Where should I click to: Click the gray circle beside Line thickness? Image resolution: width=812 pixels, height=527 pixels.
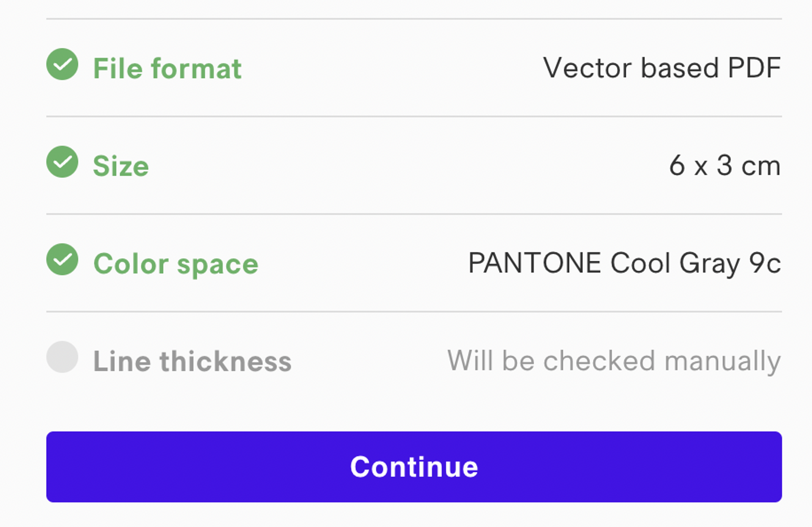click(x=62, y=357)
